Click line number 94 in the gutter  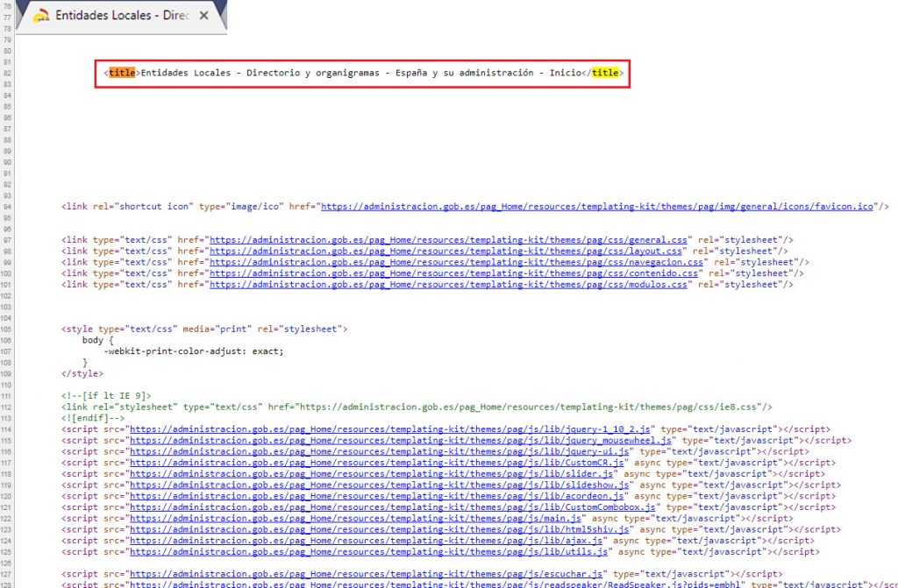point(7,207)
